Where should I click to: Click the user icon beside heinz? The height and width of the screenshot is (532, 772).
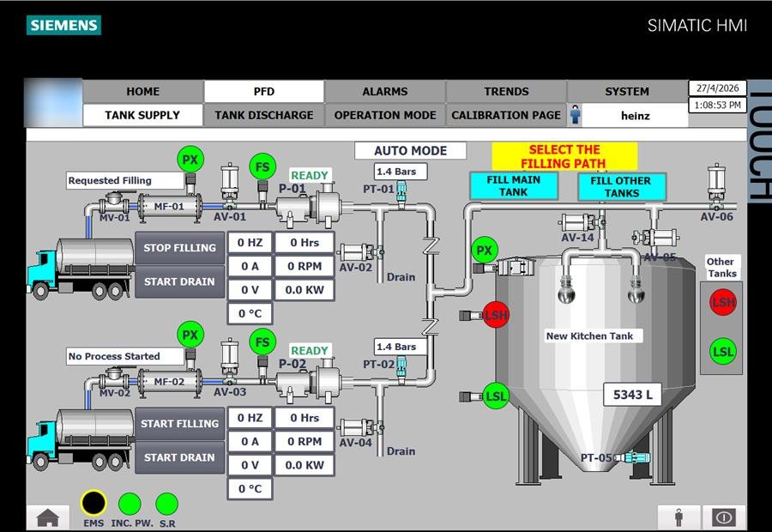(575, 115)
